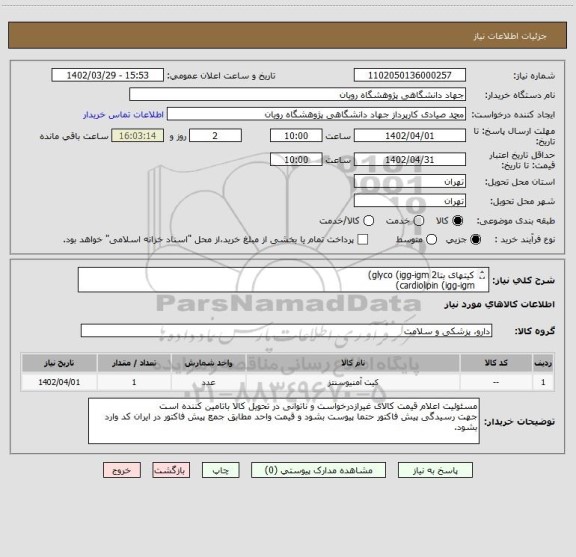Click the table cell date 1402/04/01
The width and height of the screenshot is (576, 557).
pos(59,382)
